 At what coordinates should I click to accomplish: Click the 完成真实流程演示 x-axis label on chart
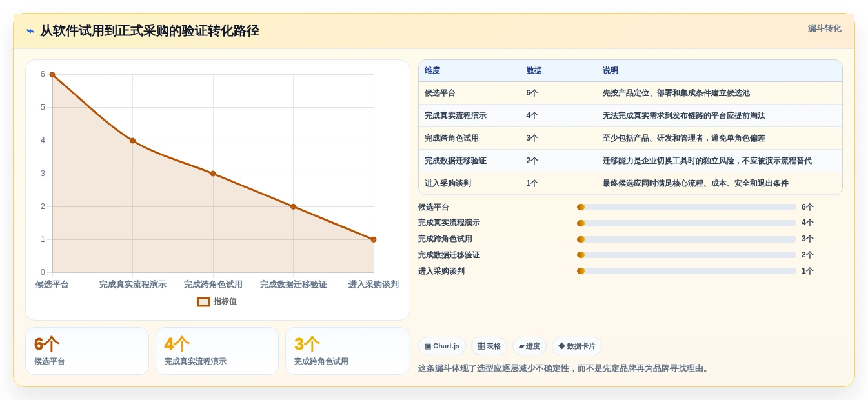[x=133, y=285]
